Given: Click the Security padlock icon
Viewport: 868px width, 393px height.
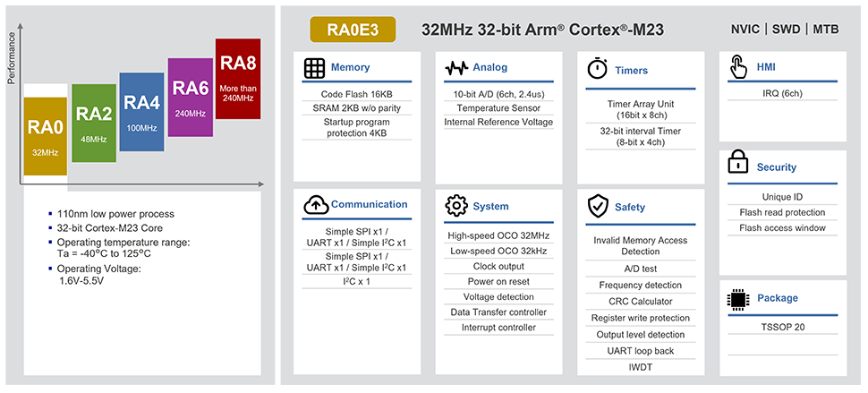Looking at the screenshot, I should tap(738, 165).
